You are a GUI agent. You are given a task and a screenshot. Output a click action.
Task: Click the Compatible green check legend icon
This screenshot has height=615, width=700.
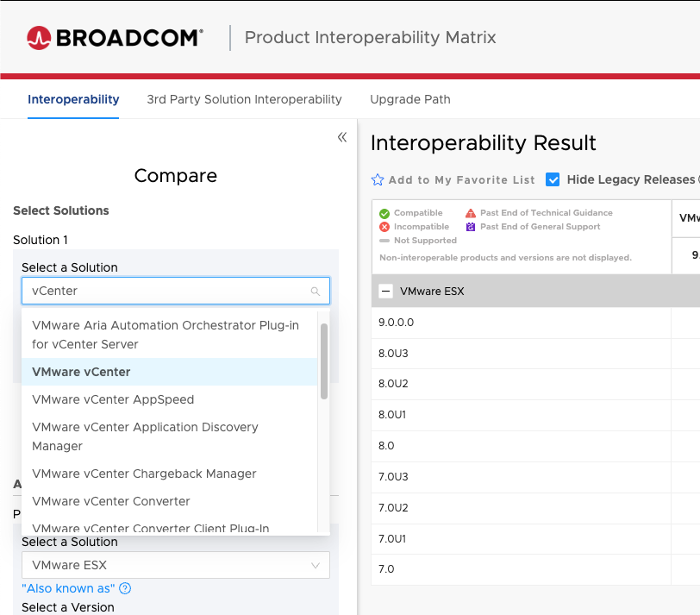pyautogui.click(x=384, y=213)
